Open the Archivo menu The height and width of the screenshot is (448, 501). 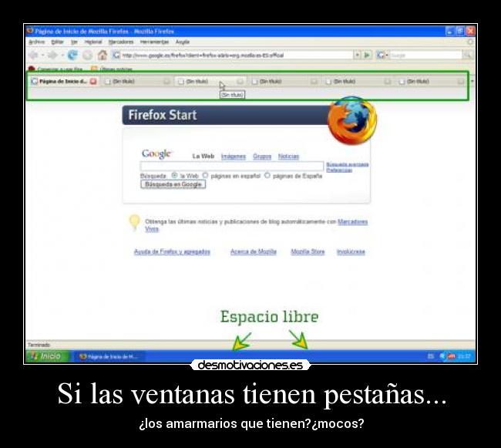(x=37, y=42)
